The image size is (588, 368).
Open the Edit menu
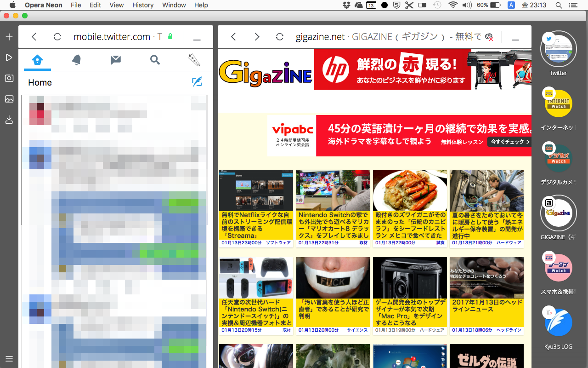pyautogui.click(x=95, y=5)
